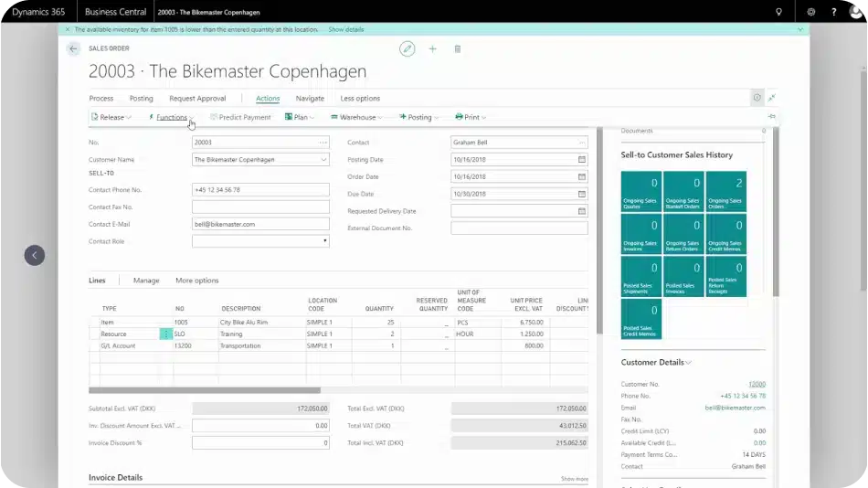
Task: Open Dynamics 365 home
Action: (x=38, y=12)
